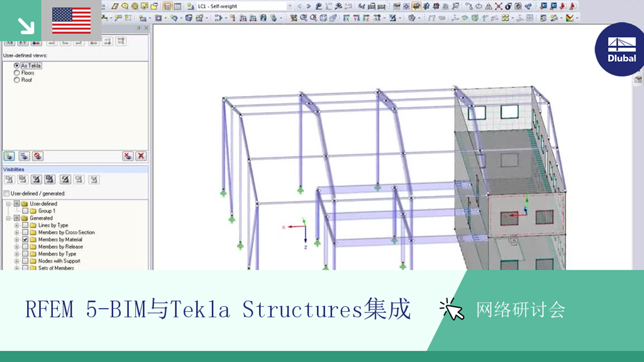
Task: Click the first Visibilities selection icon
Action: (x=9, y=179)
